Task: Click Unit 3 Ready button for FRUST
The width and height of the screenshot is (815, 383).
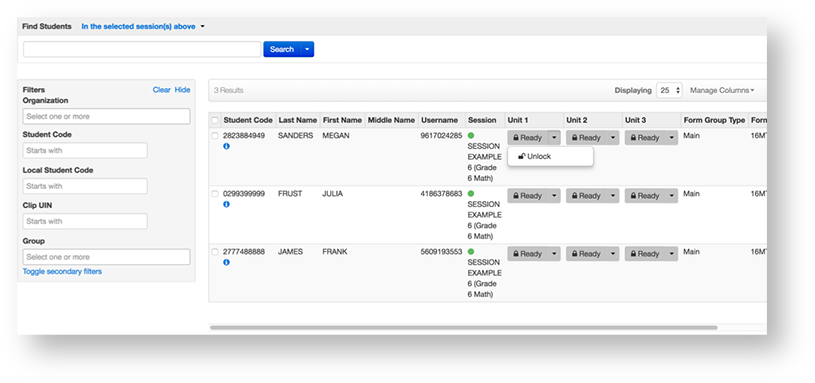Action: (x=645, y=196)
